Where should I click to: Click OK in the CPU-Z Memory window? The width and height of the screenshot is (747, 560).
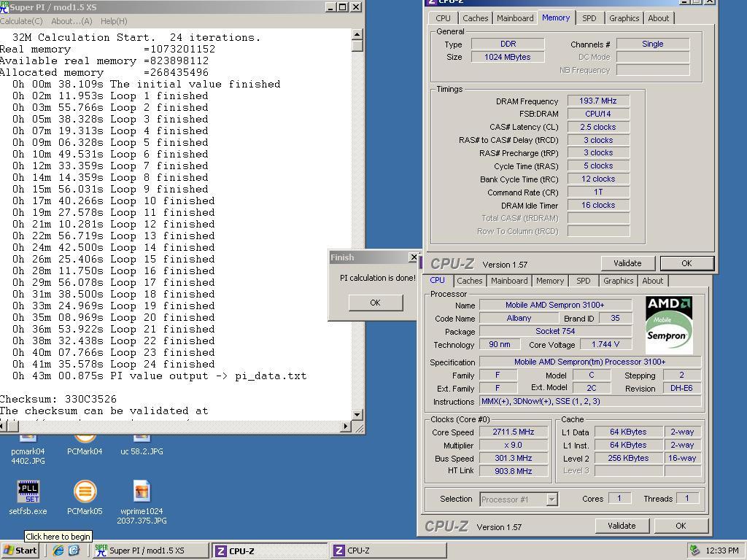686,263
